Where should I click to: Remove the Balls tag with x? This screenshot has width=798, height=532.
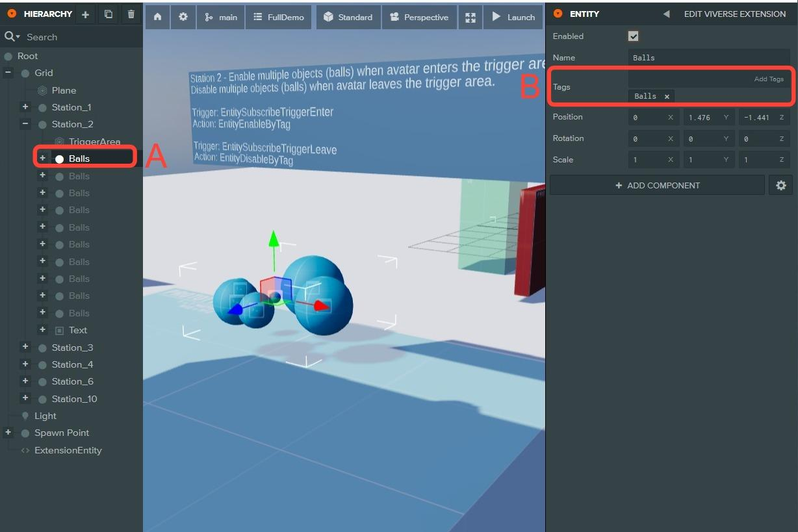[667, 96]
